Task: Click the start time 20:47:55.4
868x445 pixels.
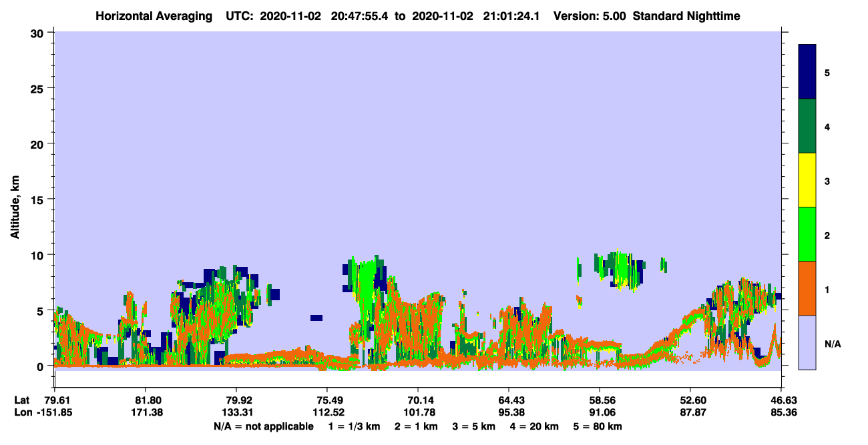Action: pyautogui.click(x=360, y=15)
